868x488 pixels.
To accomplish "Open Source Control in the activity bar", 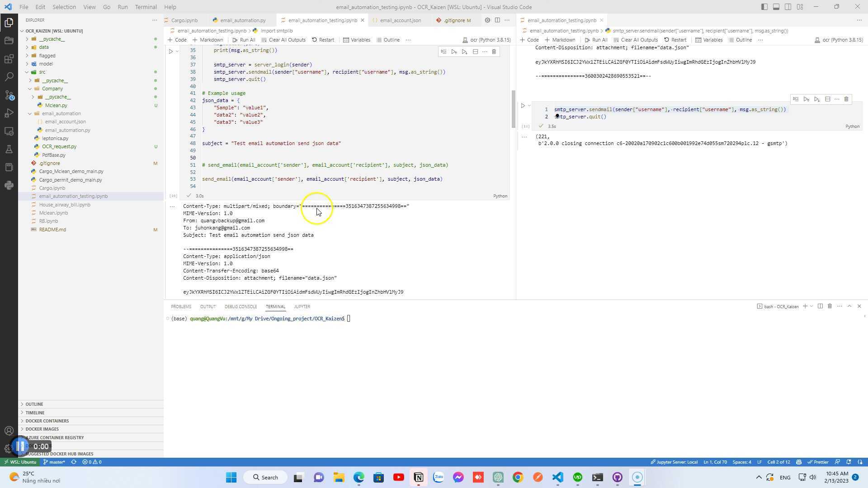I will (9, 96).
